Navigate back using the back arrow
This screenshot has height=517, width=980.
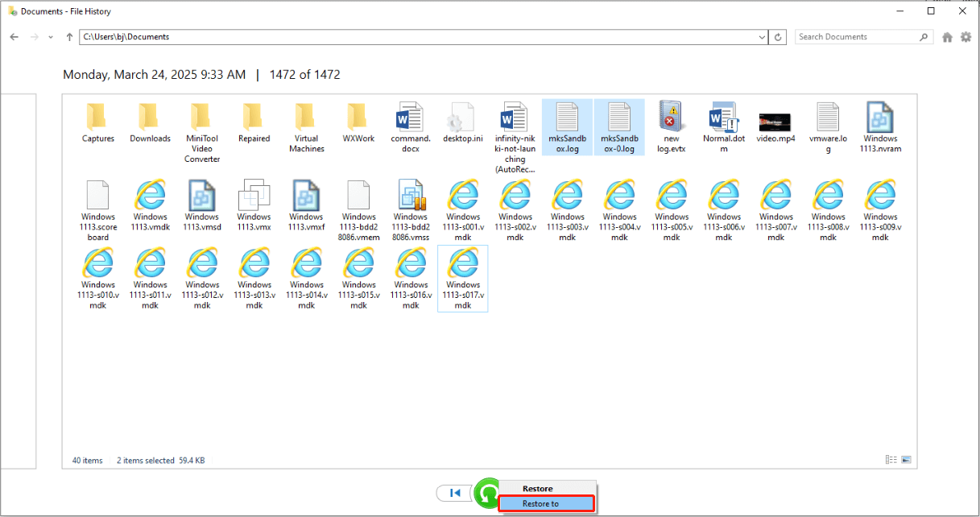click(x=14, y=36)
